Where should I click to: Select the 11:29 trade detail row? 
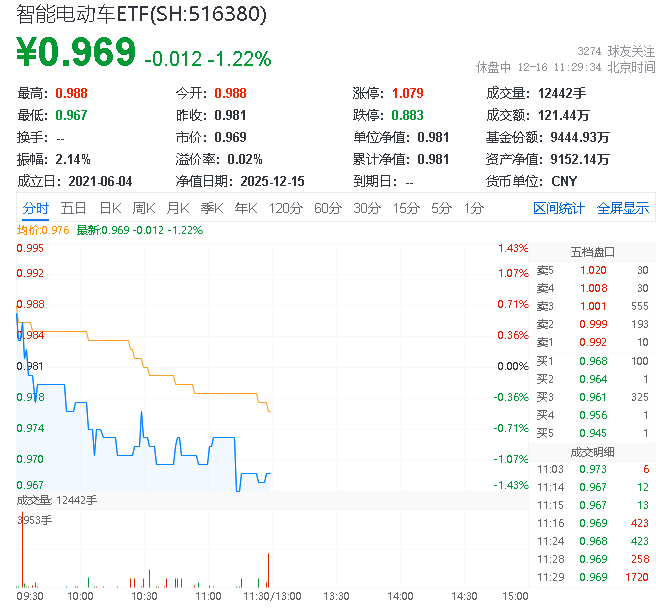592,578
